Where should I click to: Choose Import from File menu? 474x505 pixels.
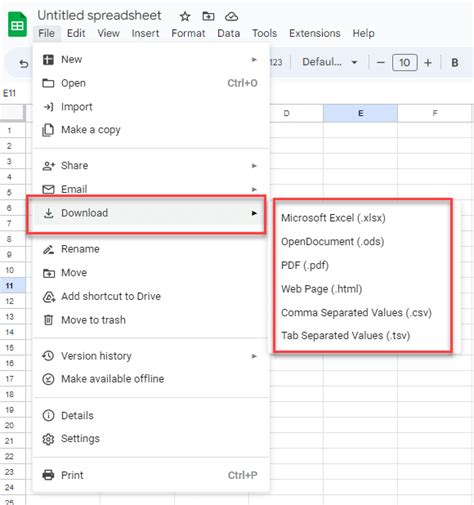[x=151, y=107]
